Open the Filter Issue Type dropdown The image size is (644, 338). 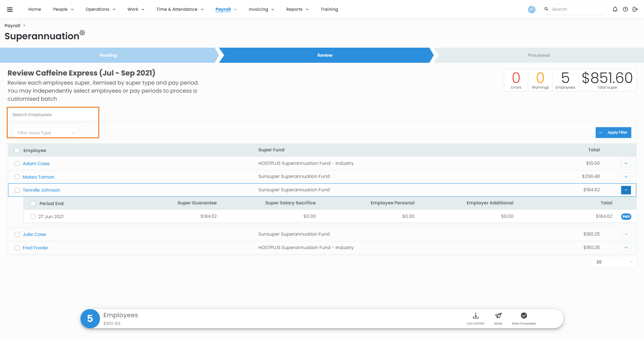[x=46, y=133]
